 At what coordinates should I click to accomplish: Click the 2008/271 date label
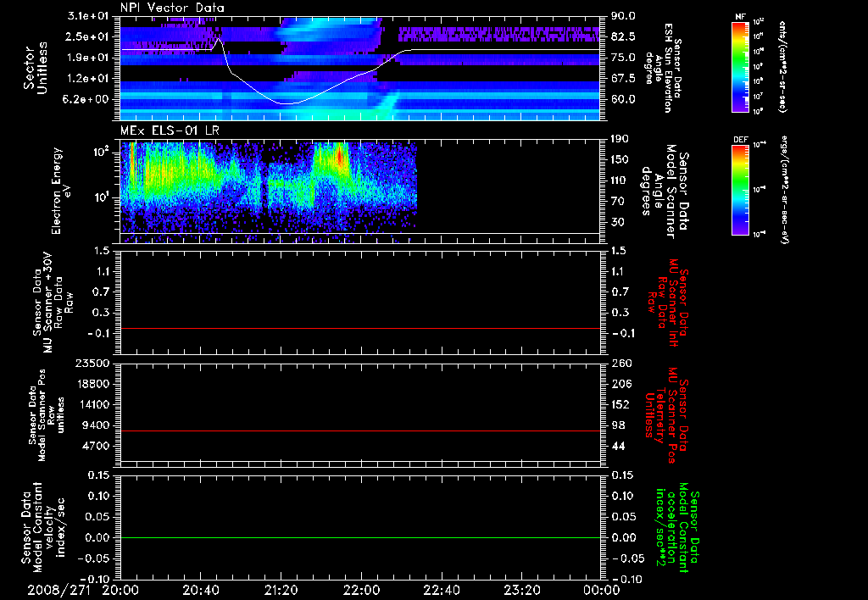coord(59,590)
